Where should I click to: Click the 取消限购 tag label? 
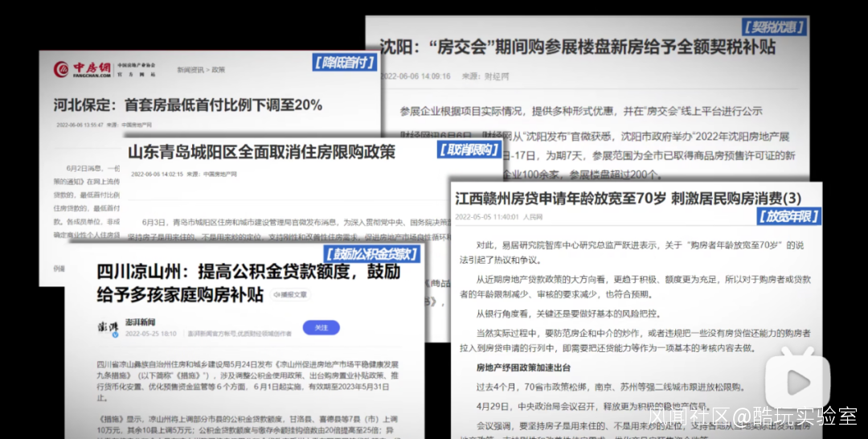[x=469, y=150]
